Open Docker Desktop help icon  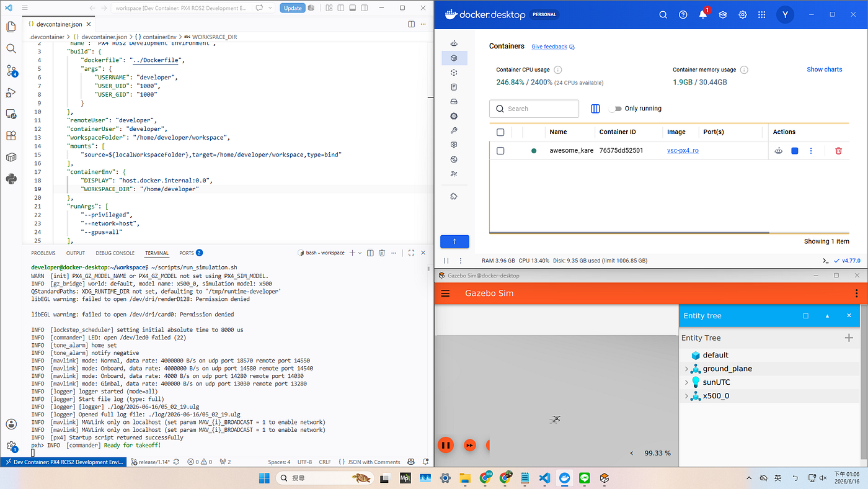pos(683,15)
